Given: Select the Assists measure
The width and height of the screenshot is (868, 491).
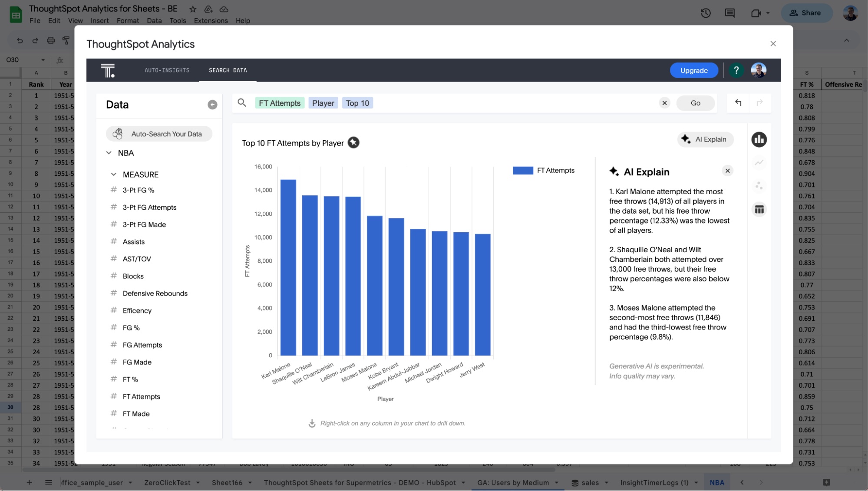Looking at the screenshot, I should point(134,242).
